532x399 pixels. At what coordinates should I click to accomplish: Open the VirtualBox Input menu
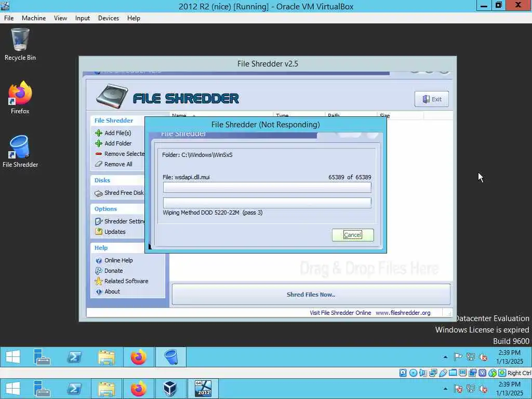(x=83, y=18)
